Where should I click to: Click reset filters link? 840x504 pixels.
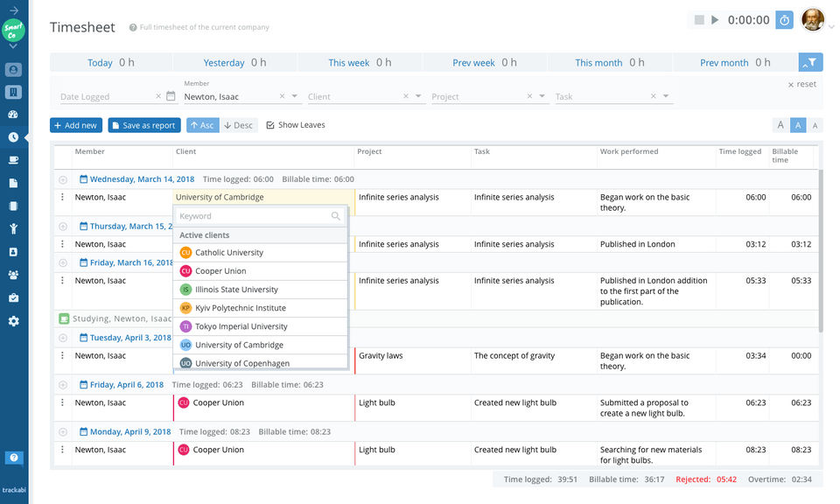pyautogui.click(x=802, y=84)
